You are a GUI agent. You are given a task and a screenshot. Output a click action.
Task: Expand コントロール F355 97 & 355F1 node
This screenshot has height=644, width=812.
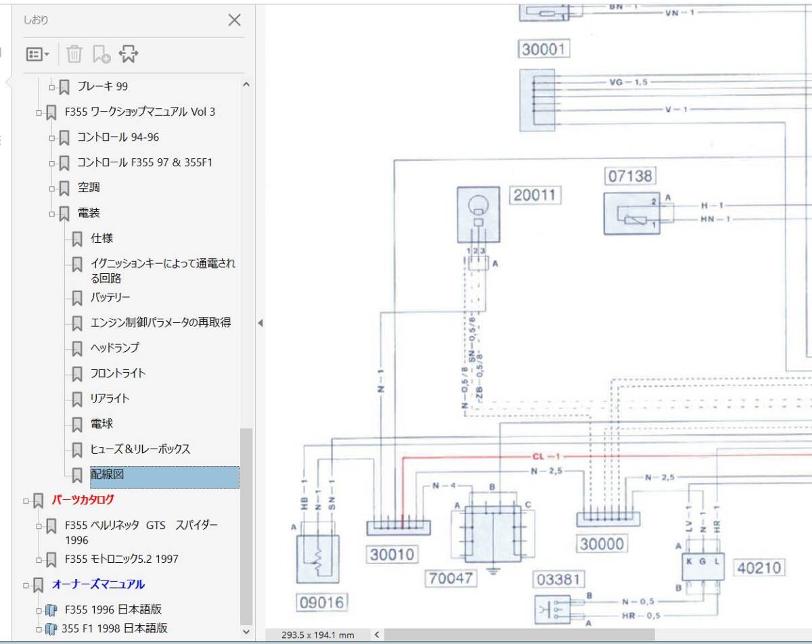(x=52, y=163)
